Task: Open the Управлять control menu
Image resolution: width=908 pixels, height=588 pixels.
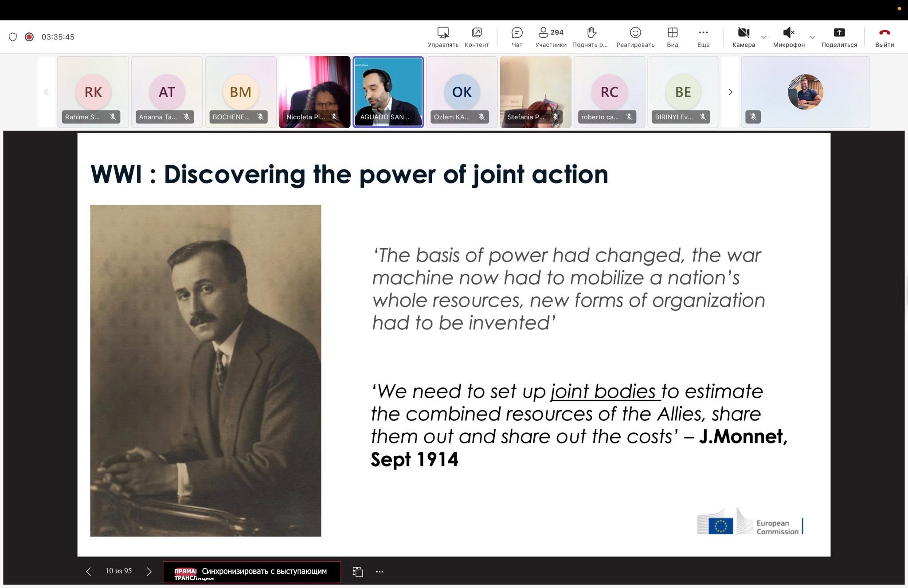Action: [x=443, y=37]
